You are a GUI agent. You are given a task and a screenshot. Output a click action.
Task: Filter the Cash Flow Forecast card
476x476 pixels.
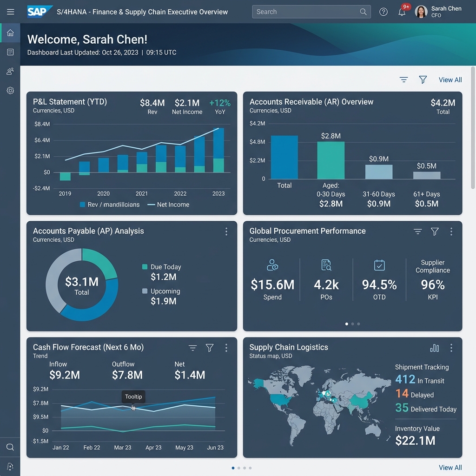tap(210, 348)
